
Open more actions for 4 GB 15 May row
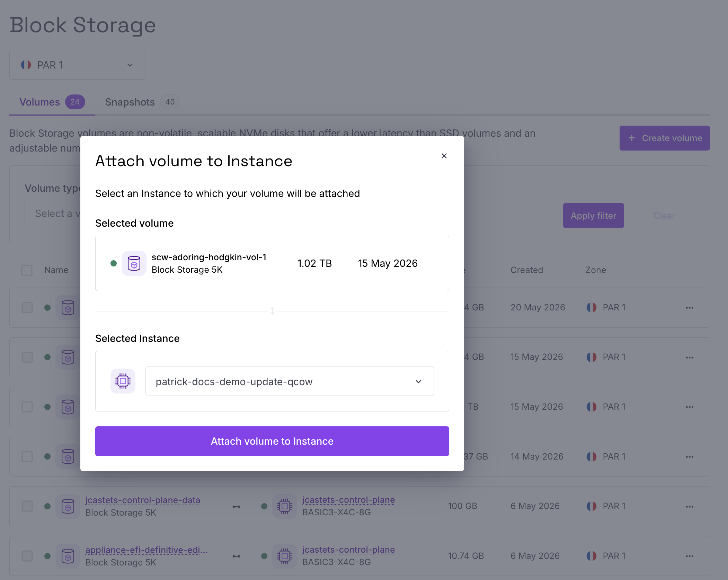click(x=690, y=357)
